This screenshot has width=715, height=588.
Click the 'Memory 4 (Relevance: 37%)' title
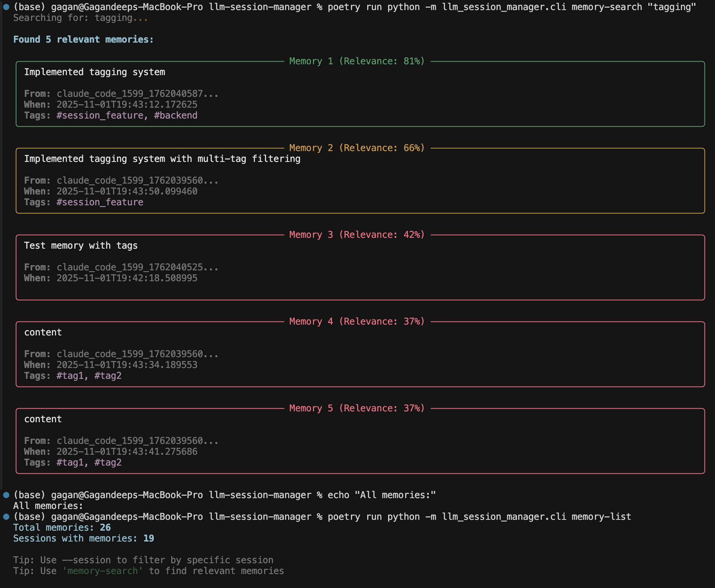point(357,322)
